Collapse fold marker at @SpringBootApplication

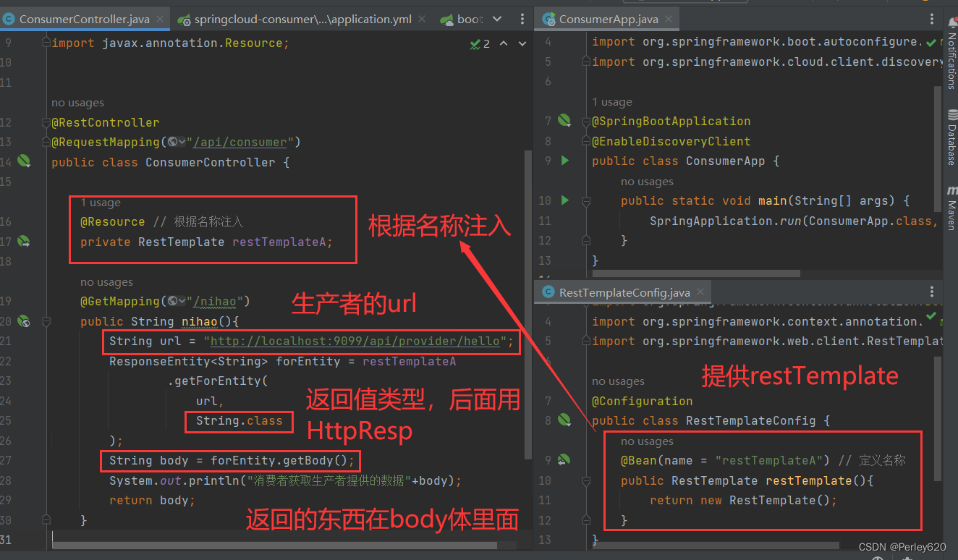point(586,122)
